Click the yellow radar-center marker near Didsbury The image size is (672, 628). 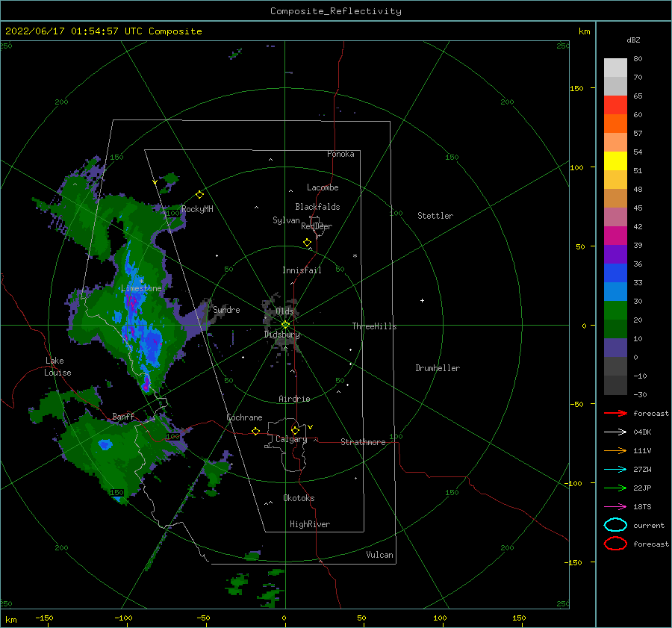tap(285, 325)
